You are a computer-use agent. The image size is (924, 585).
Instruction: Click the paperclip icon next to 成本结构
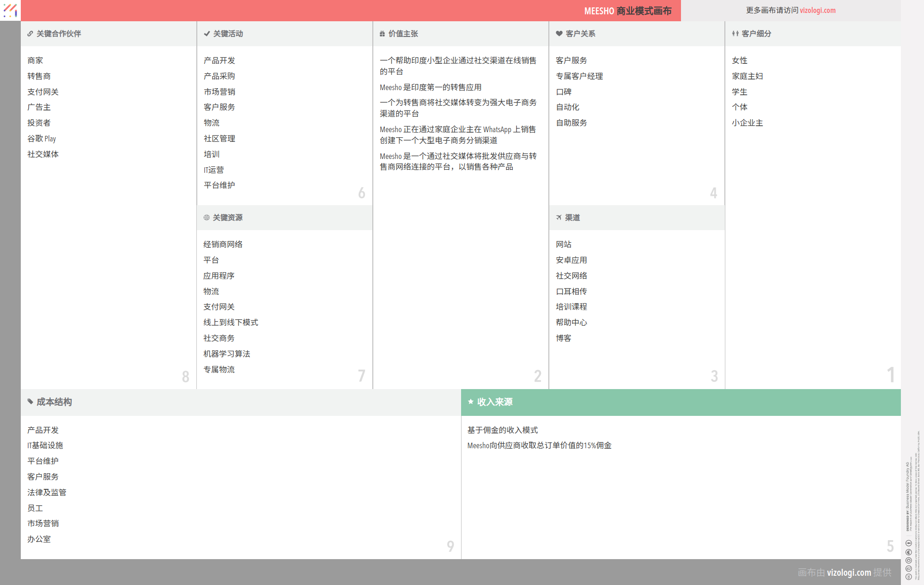pyautogui.click(x=30, y=402)
